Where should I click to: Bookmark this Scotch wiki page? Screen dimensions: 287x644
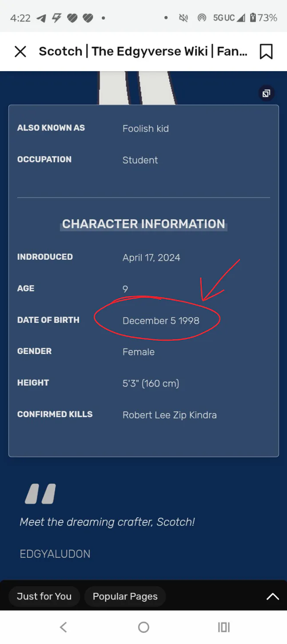coord(266,52)
